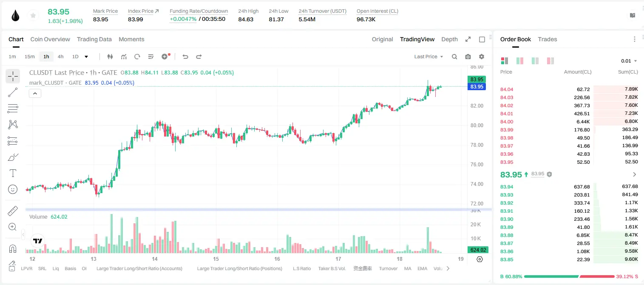Choose the Text annotation tool
This screenshot has width=644, height=285.
(x=13, y=173)
